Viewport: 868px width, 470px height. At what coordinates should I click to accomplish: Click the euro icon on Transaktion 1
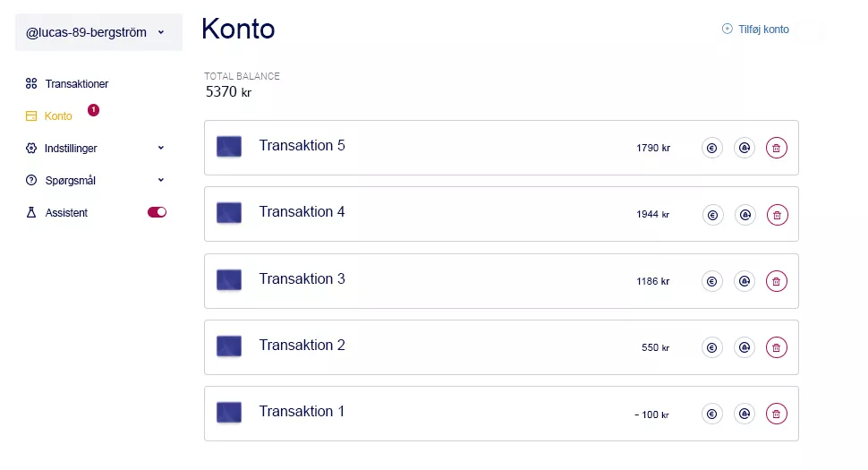click(x=712, y=414)
